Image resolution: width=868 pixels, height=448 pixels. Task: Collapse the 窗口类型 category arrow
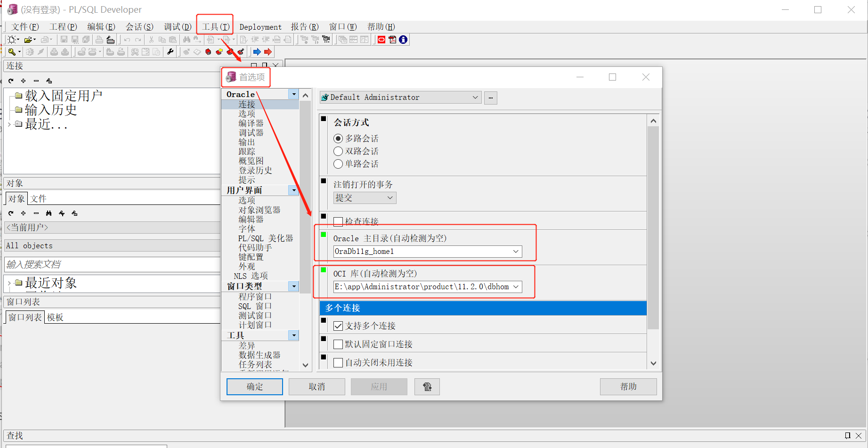point(294,286)
